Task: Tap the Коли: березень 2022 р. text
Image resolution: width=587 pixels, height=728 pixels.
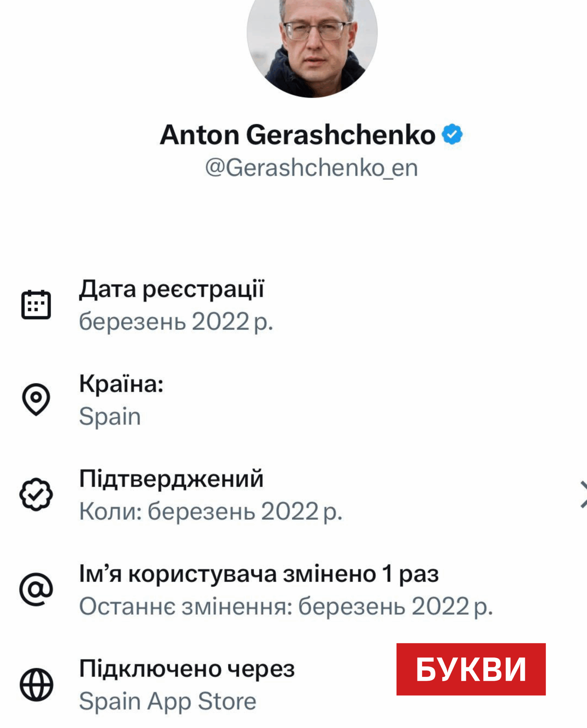Action: [x=211, y=511]
